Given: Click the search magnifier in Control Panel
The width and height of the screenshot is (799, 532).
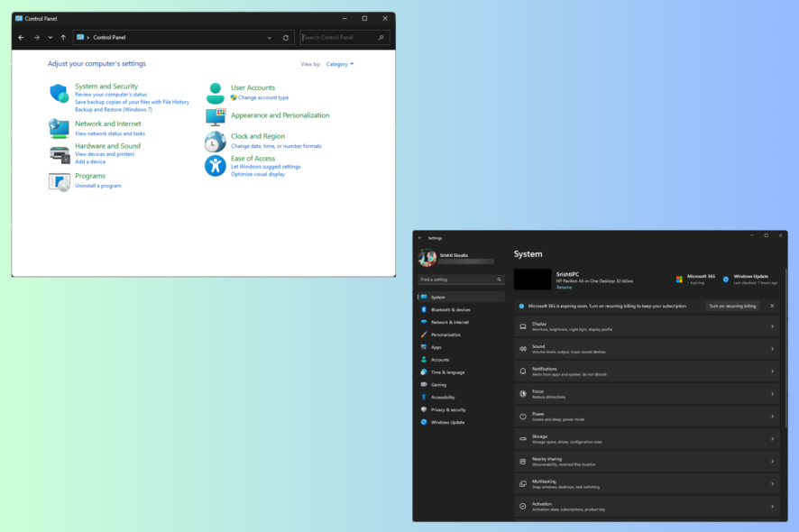Looking at the screenshot, I should 381,37.
